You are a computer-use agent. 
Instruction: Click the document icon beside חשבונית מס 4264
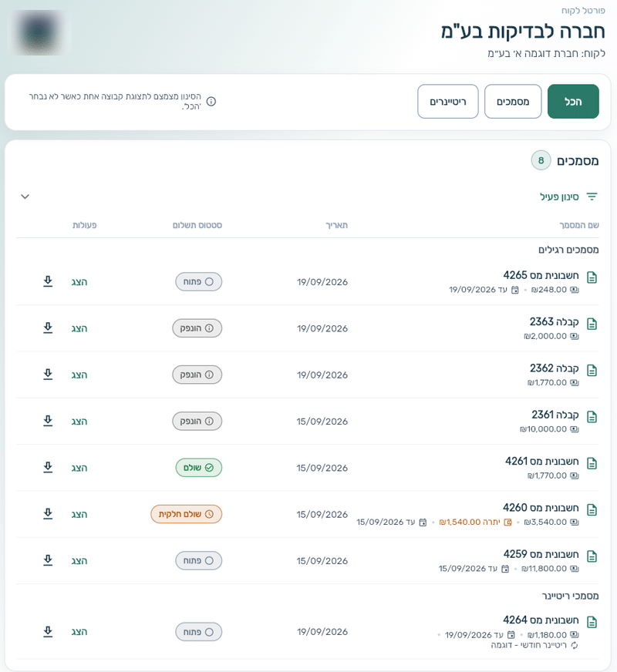pos(592,622)
